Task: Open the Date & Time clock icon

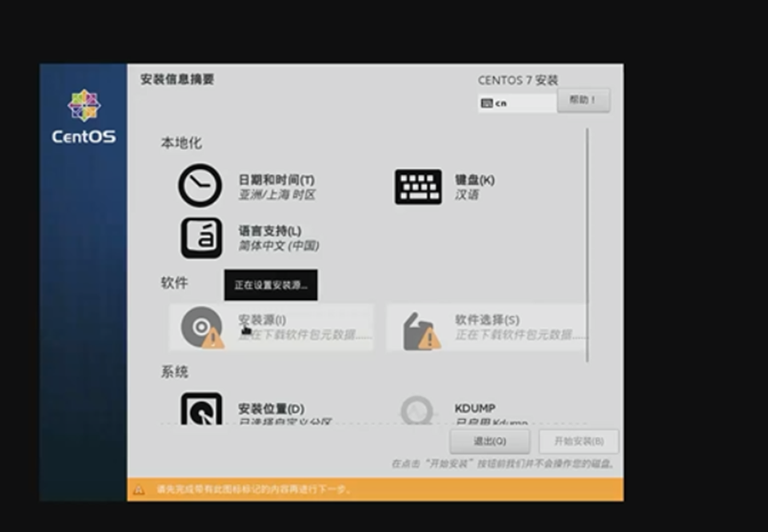Action: click(x=200, y=186)
